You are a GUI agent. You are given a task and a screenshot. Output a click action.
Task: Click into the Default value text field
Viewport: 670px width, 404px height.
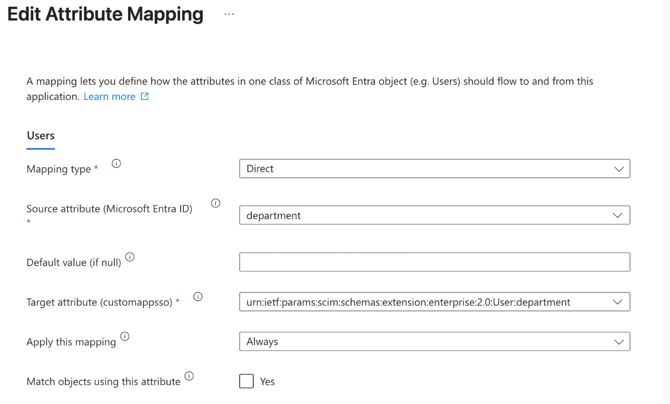point(435,262)
